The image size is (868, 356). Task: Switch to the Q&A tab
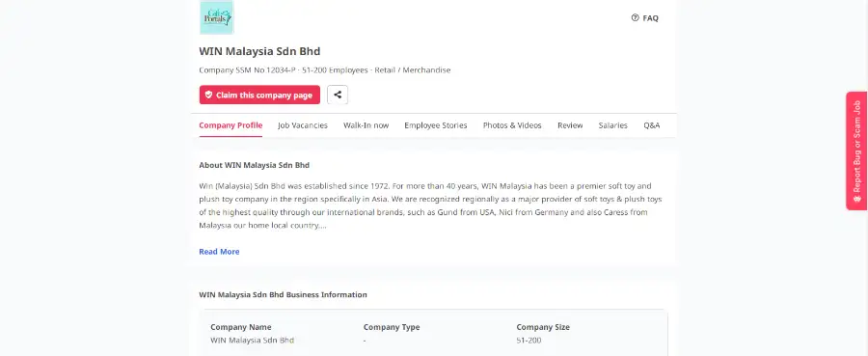652,125
